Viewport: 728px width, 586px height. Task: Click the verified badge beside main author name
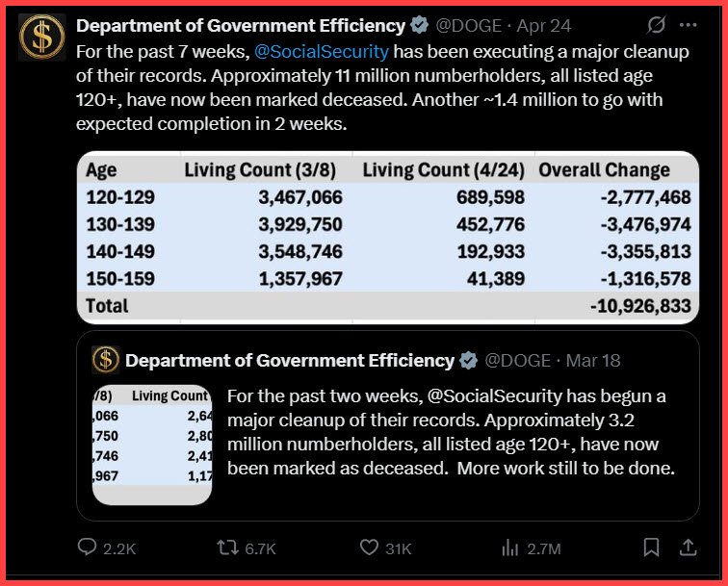coord(420,25)
